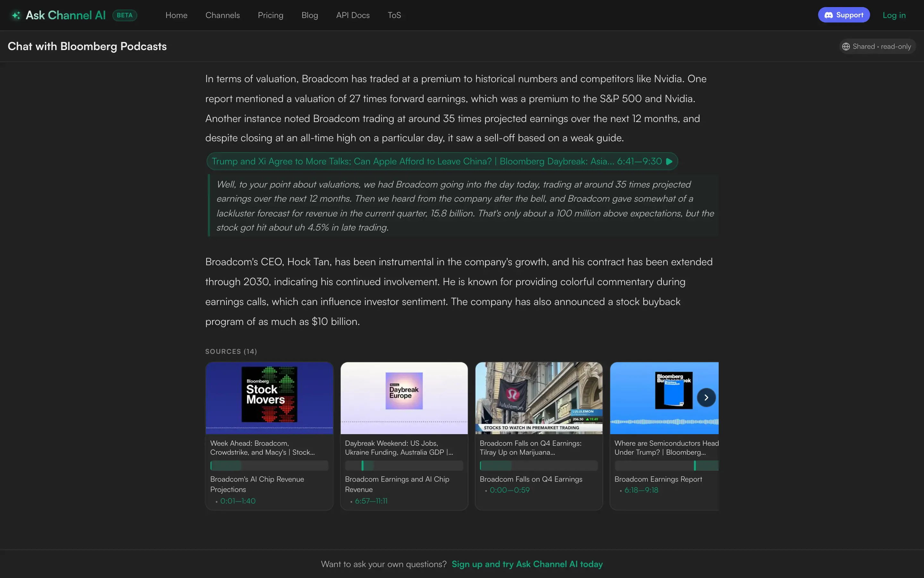The image size is (924, 578).
Task: Click the BETA badge
Action: (x=125, y=15)
